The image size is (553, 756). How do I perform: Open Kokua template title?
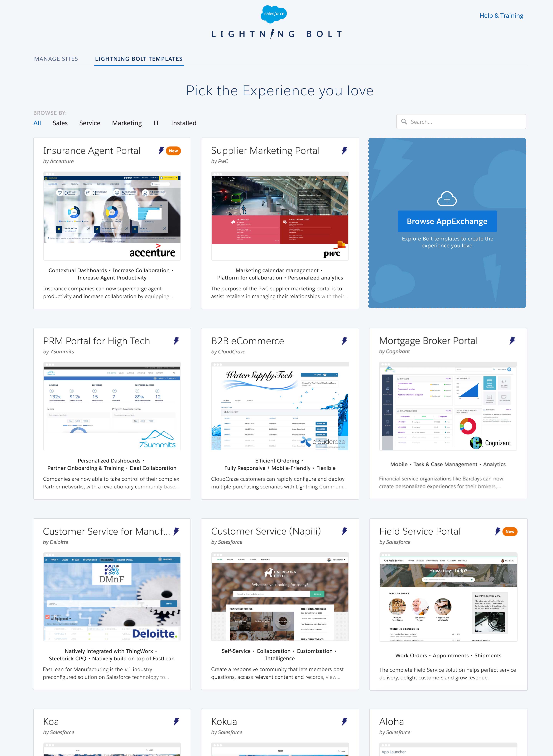click(x=224, y=721)
